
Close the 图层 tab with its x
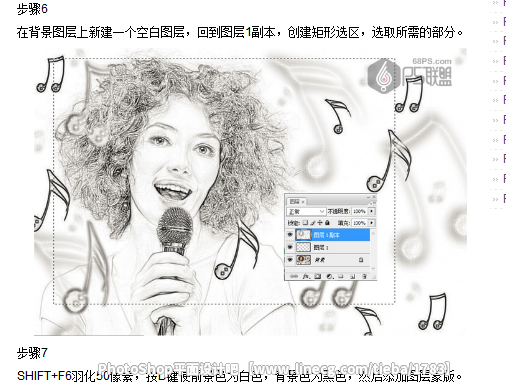pyautogui.click(x=303, y=202)
